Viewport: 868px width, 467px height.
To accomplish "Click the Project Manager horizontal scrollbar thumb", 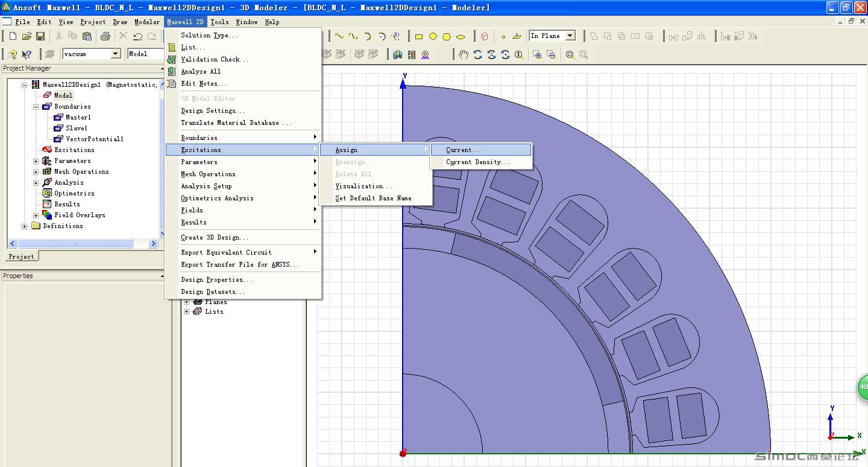I will [75, 244].
